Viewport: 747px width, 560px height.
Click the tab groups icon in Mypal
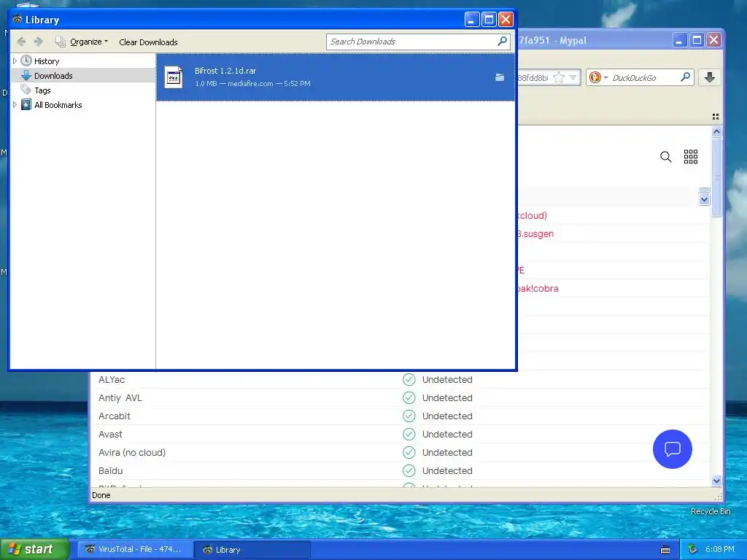715,117
